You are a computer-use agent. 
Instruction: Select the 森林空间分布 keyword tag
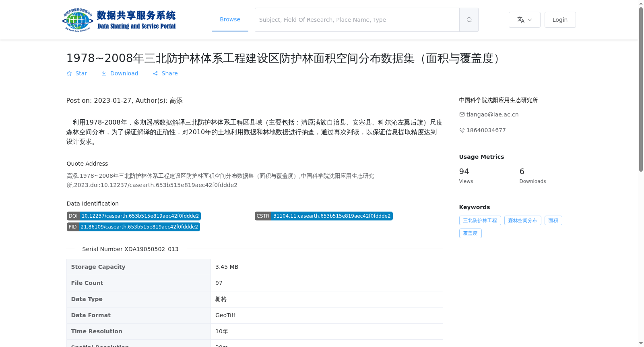point(522,220)
